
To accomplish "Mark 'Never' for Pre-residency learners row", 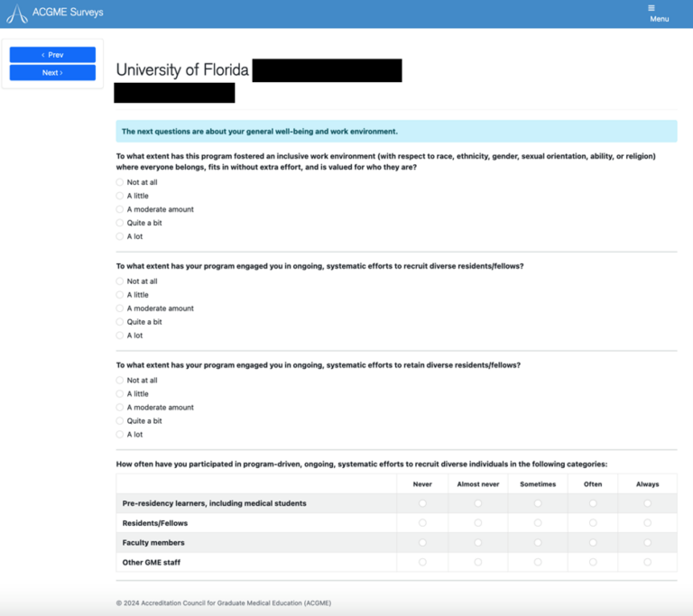I will 422,503.
